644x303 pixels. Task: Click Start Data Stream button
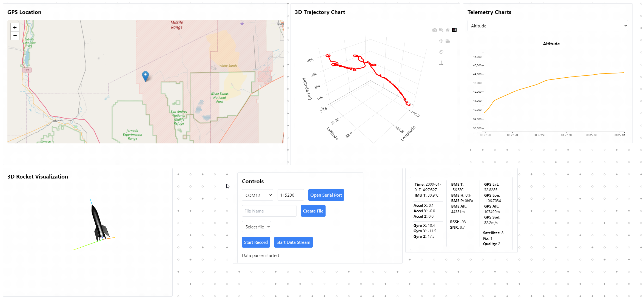[293, 242]
